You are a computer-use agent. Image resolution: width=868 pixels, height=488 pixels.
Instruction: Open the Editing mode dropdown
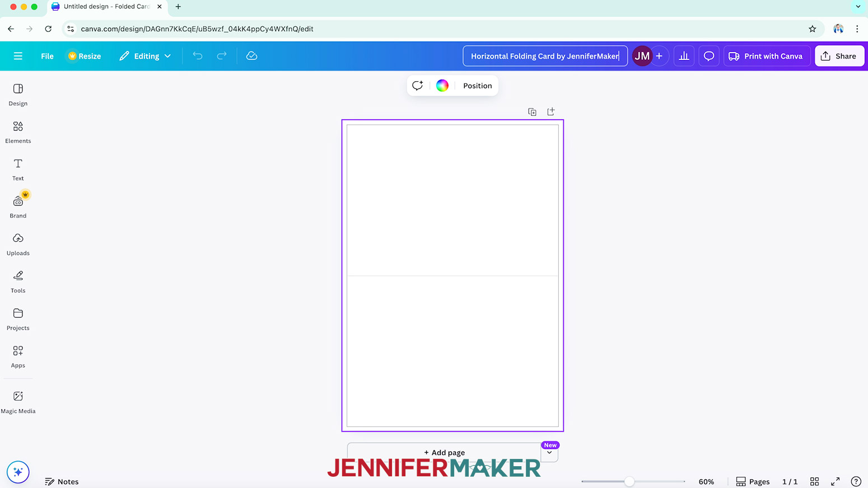coord(145,56)
